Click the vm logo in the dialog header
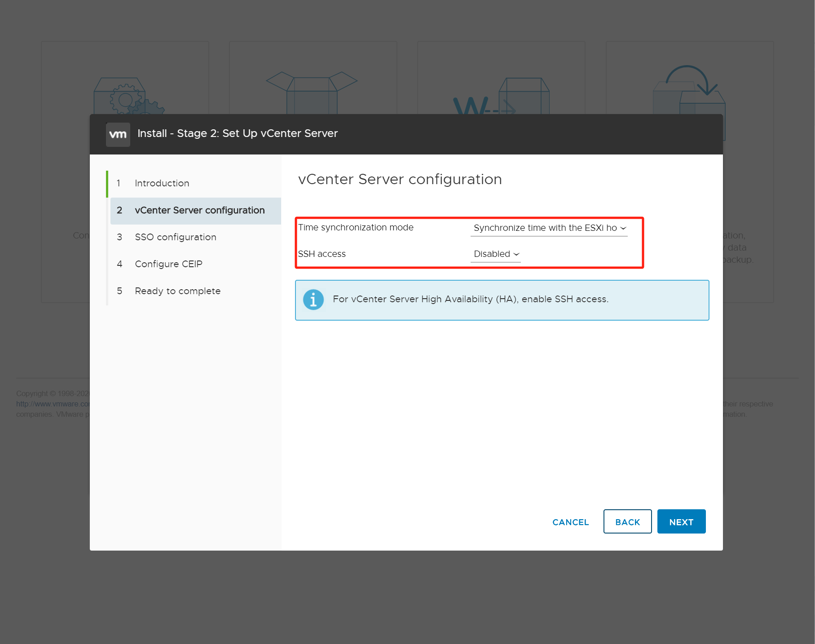Screen dimensions: 815x644 tap(117, 133)
